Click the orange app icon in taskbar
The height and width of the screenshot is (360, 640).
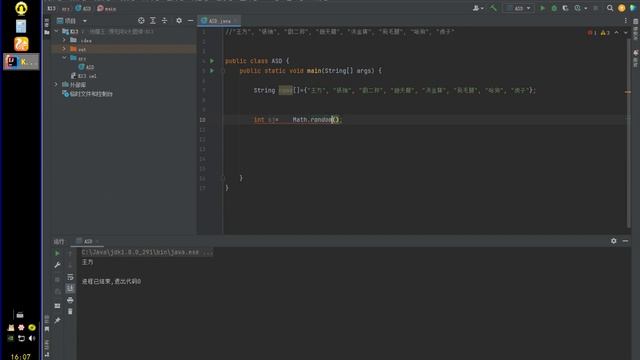click(x=21, y=44)
